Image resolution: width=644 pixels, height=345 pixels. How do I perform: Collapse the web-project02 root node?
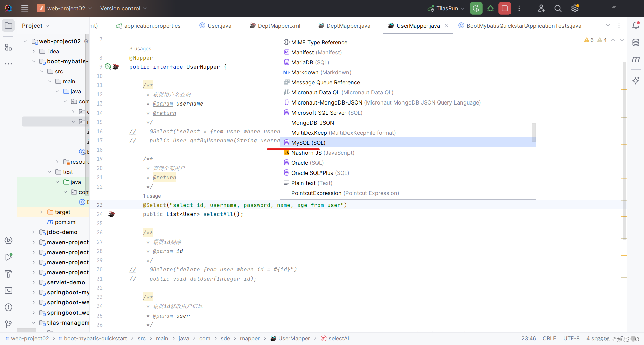point(25,41)
